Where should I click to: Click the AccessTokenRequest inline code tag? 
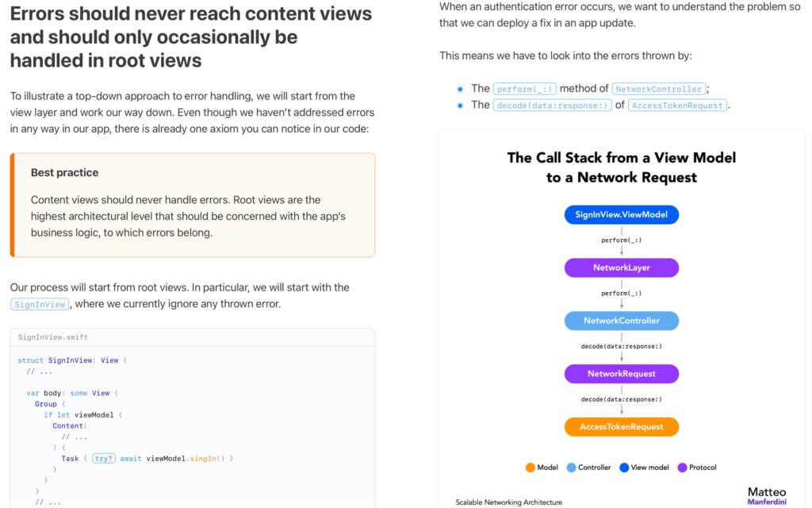677,106
